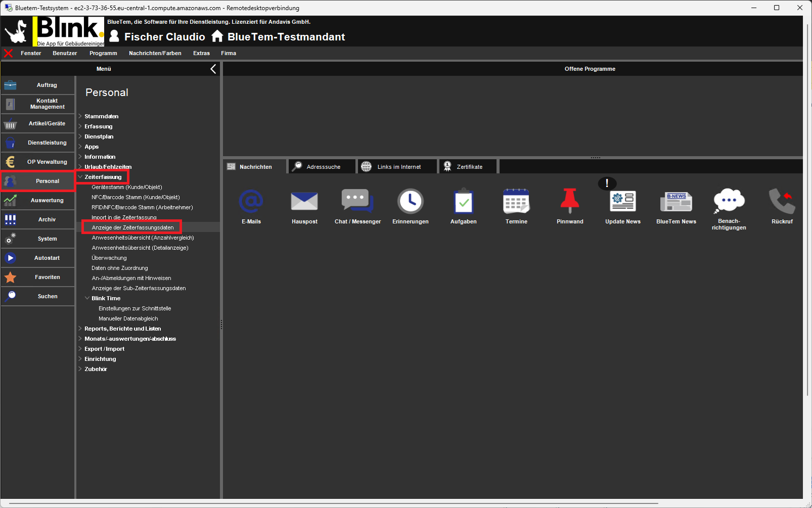Open the Nachrichten/Farben menu

pos(155,53)
